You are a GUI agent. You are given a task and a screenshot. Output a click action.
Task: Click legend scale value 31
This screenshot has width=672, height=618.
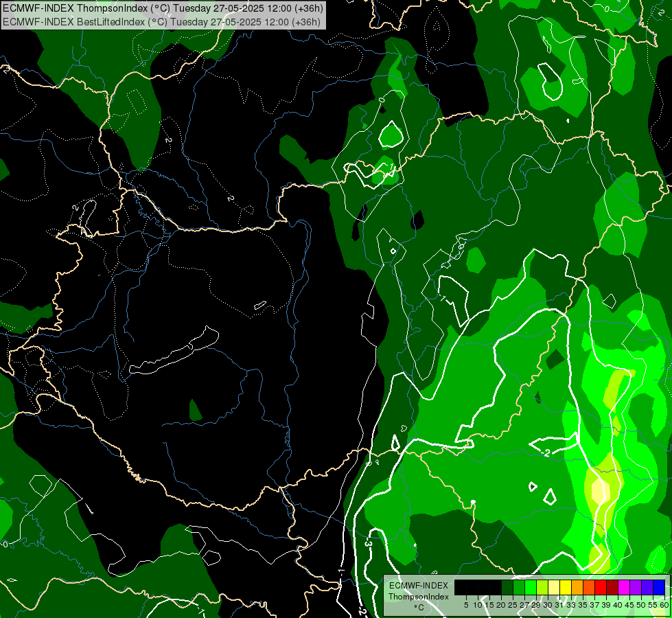[559, 605]
